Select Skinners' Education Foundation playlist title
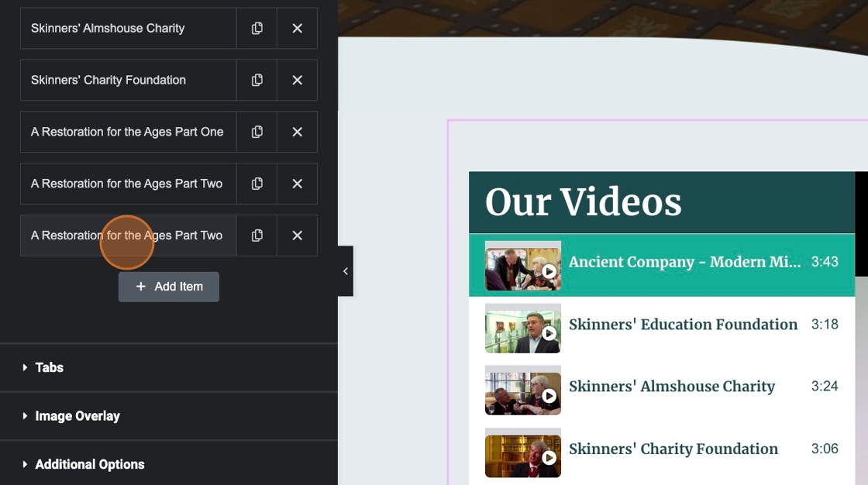The height and width of the screenshot is (485, 868). [x=683, y=325]
